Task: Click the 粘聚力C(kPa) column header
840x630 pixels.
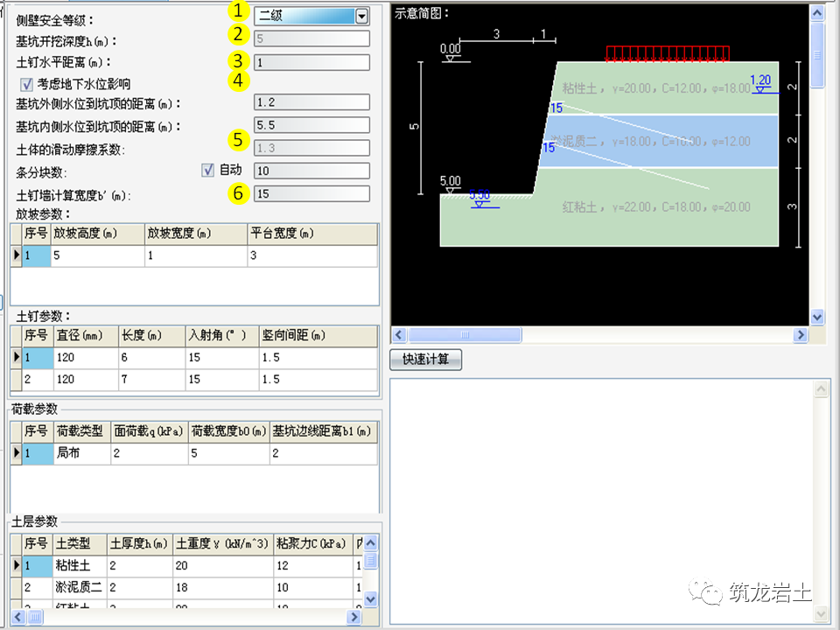Action: [x=313, y=543]
